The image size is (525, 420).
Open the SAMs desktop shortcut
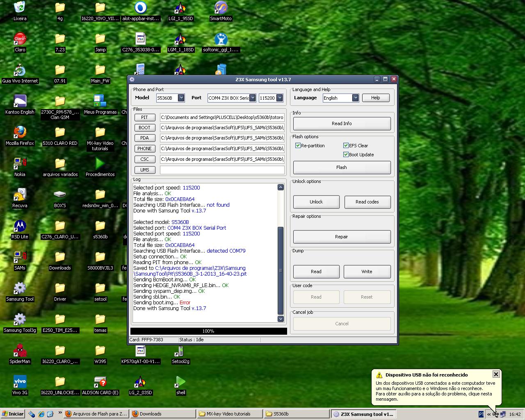(x=20, y=260)
